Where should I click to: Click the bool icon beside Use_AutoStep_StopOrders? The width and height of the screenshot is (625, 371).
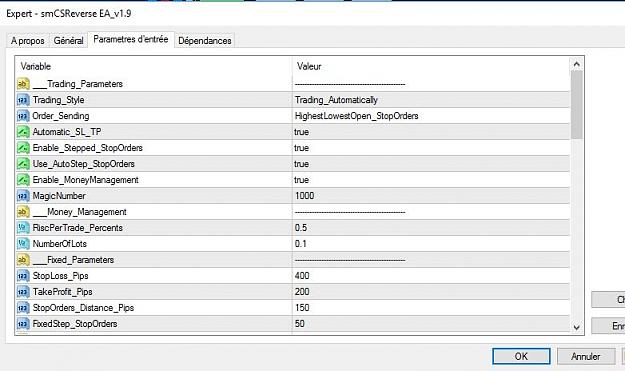click(23, 164)
